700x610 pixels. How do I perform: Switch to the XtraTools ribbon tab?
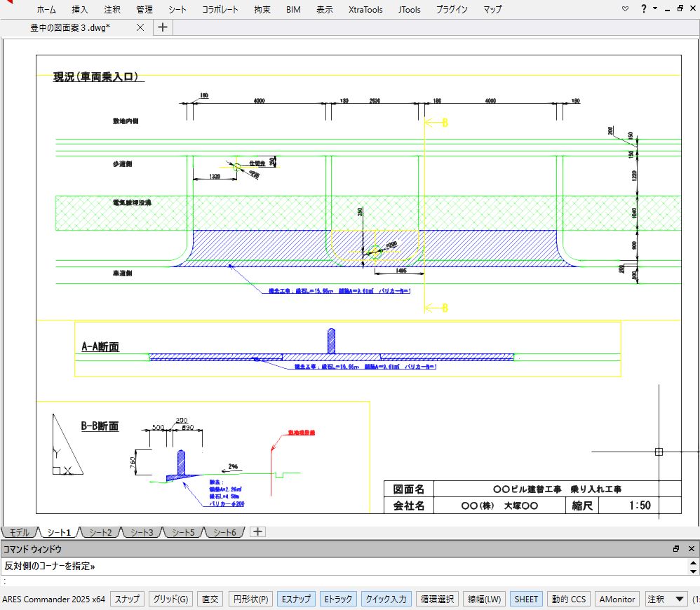point(365,10)
